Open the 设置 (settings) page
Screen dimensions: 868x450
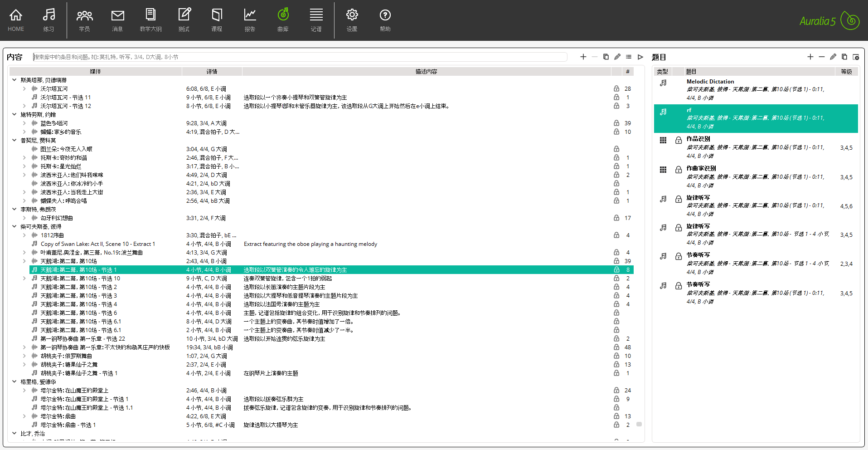pyautogui.click(x=352, y=20)
